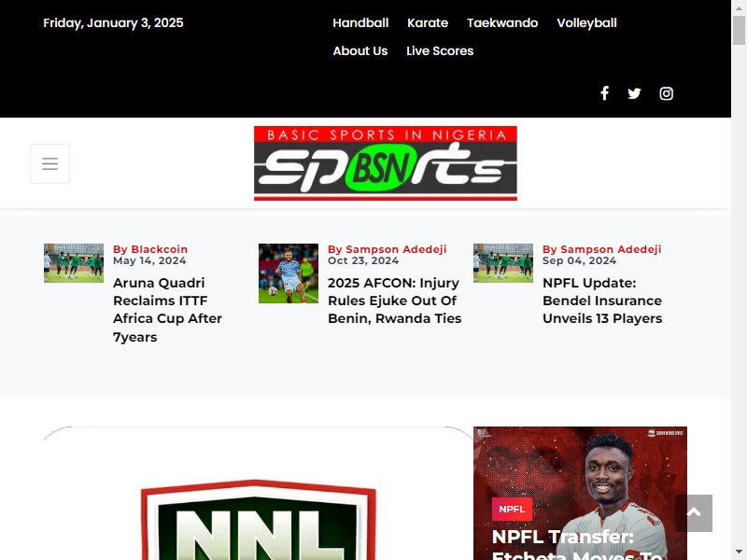The image size is (747, 560).
Task: Open the Twitter profile icon
Action: [634, 93]
